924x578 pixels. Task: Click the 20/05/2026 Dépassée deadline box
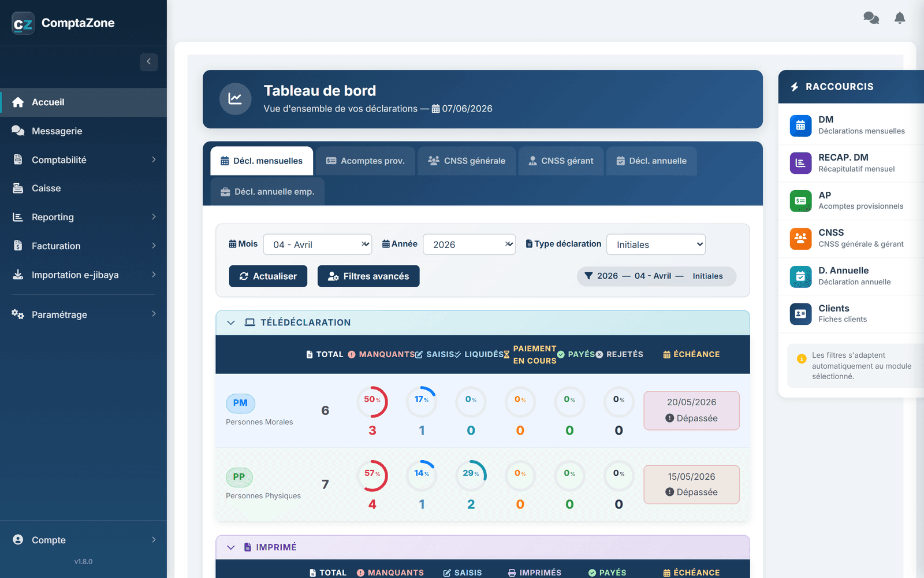pyautogui.click(x=691, y=410)
